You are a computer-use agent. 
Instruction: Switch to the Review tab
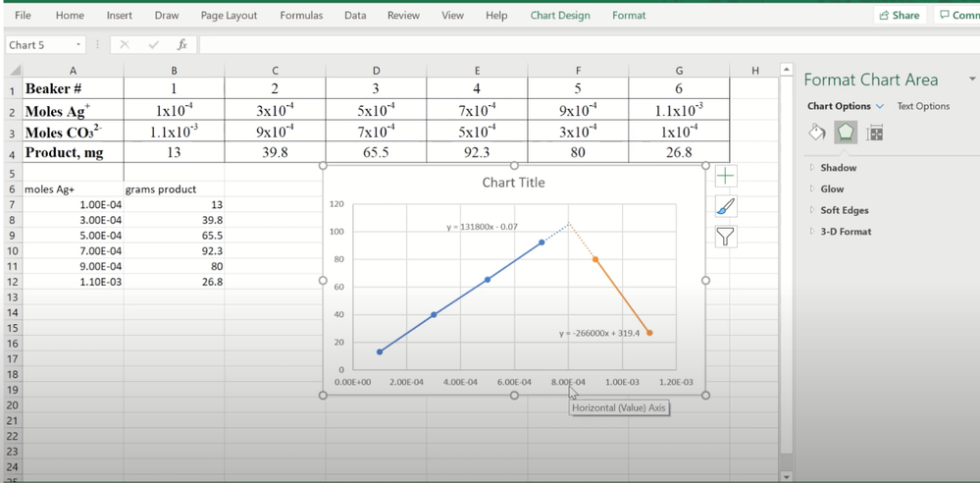coord(403,16)
